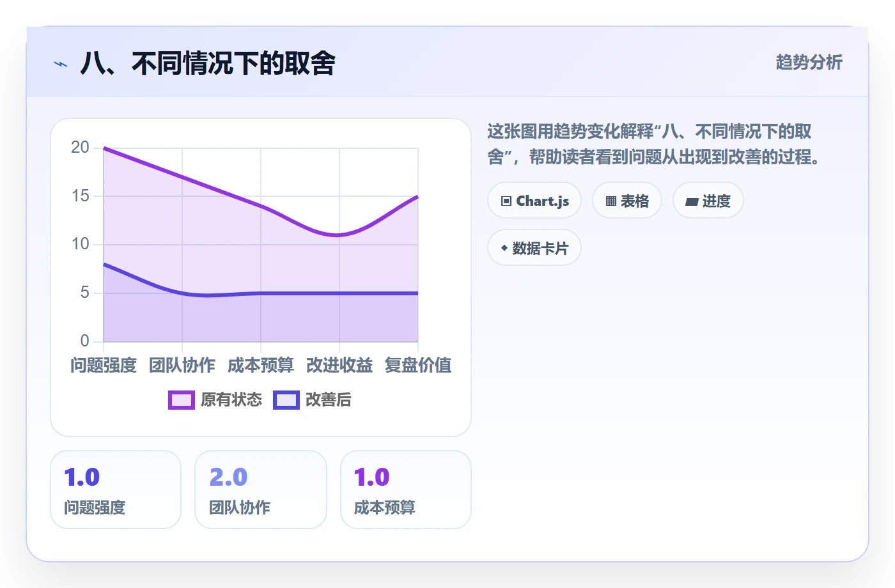Click the y-axis value 15
The image size is (895, 588).
[x=81, y=196]
